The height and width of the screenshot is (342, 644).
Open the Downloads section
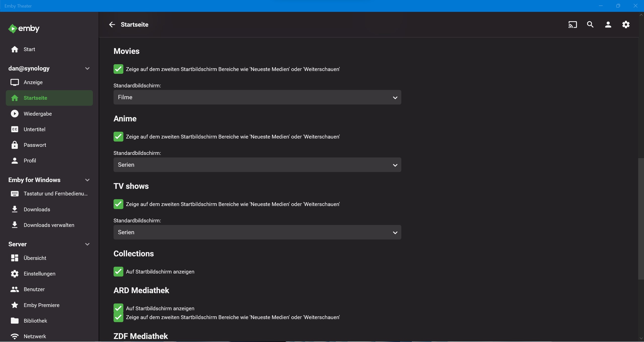(x=37, y=209)
